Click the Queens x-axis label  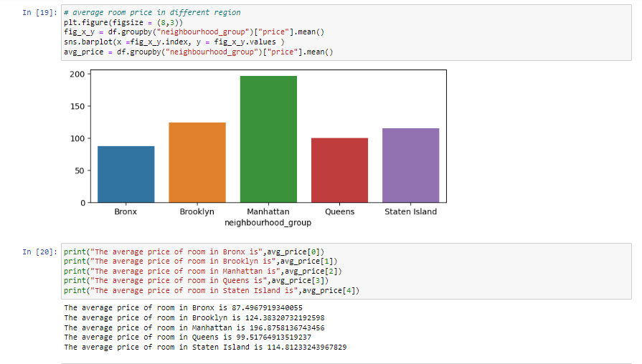tap(340, 212)
